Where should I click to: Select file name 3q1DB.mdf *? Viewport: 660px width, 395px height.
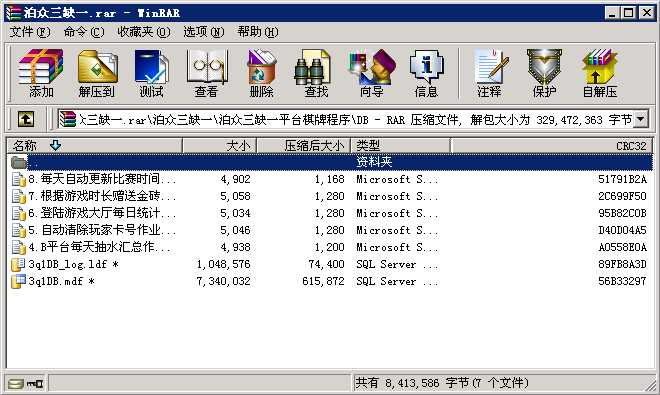pos(61,281)
